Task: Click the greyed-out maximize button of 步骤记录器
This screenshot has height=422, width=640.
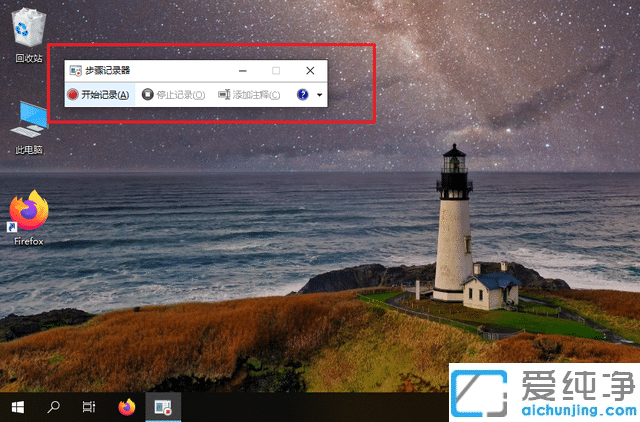Action: [x=276, y=71]
